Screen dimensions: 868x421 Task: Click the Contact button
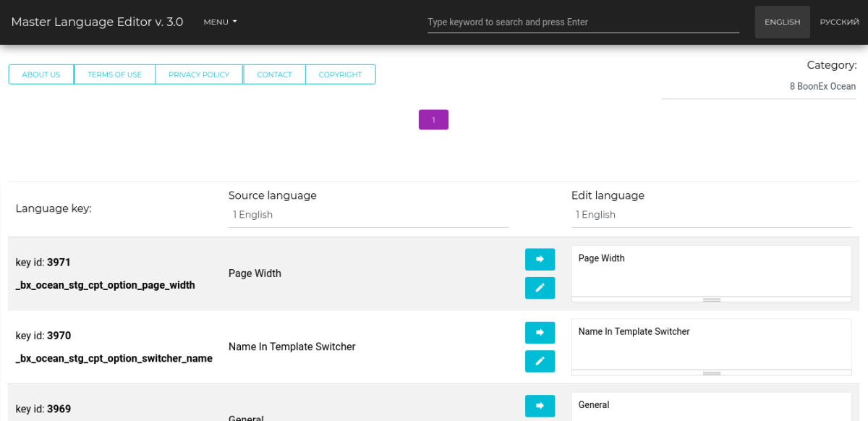click(274, 75)
